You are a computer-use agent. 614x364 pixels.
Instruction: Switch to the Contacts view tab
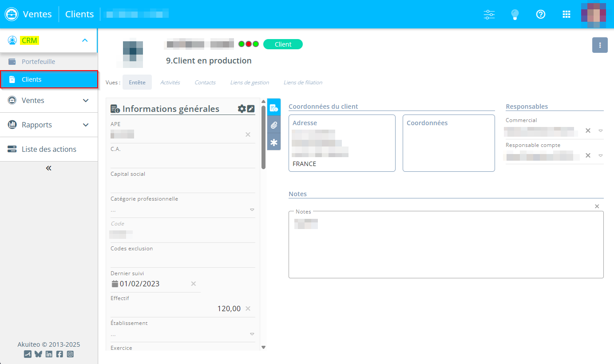[205, 83]
